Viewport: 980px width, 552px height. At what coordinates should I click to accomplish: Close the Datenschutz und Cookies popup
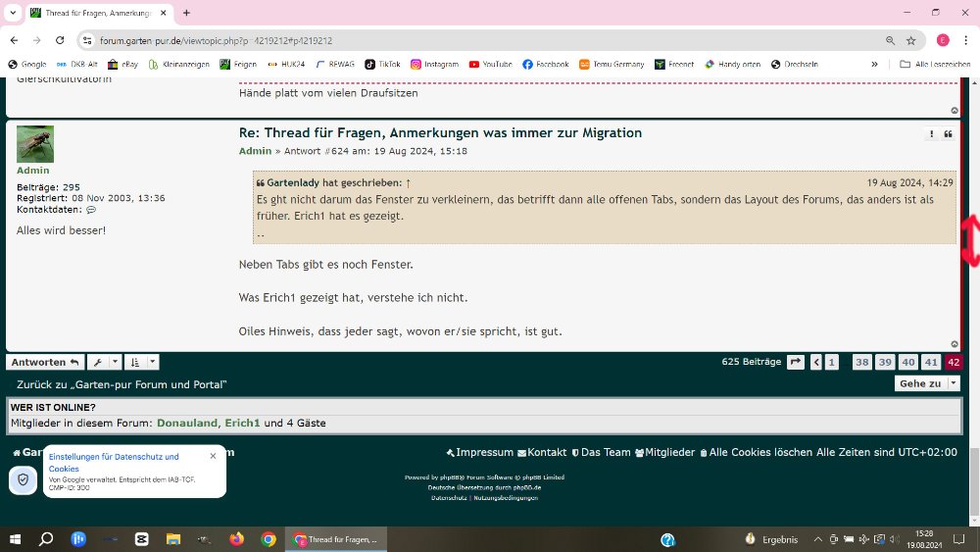click(x=213, y=456)
